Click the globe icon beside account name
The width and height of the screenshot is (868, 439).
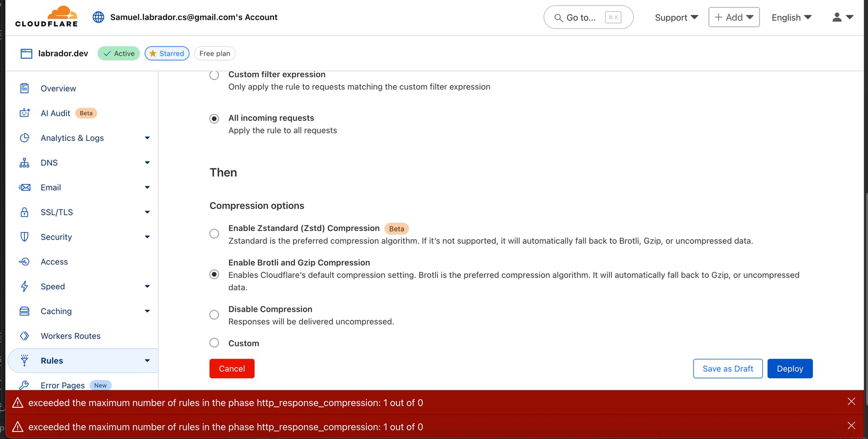coord(98,17)
